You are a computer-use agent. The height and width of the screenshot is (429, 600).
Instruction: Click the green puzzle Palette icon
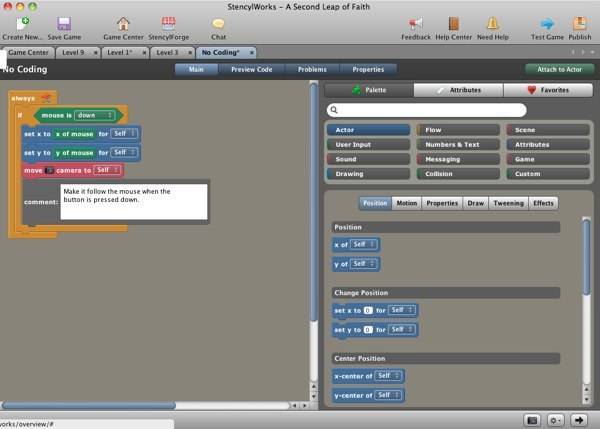[x=356, y=90]
